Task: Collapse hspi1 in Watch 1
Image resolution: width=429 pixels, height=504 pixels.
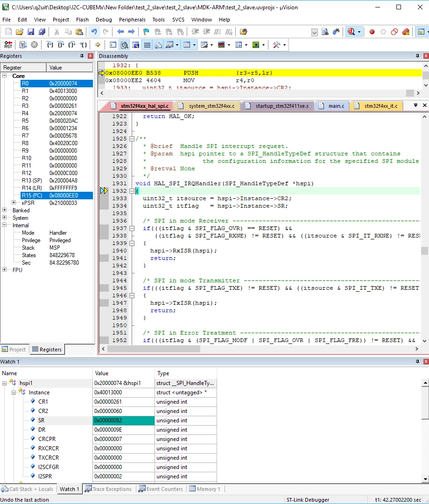Action: 5,383
